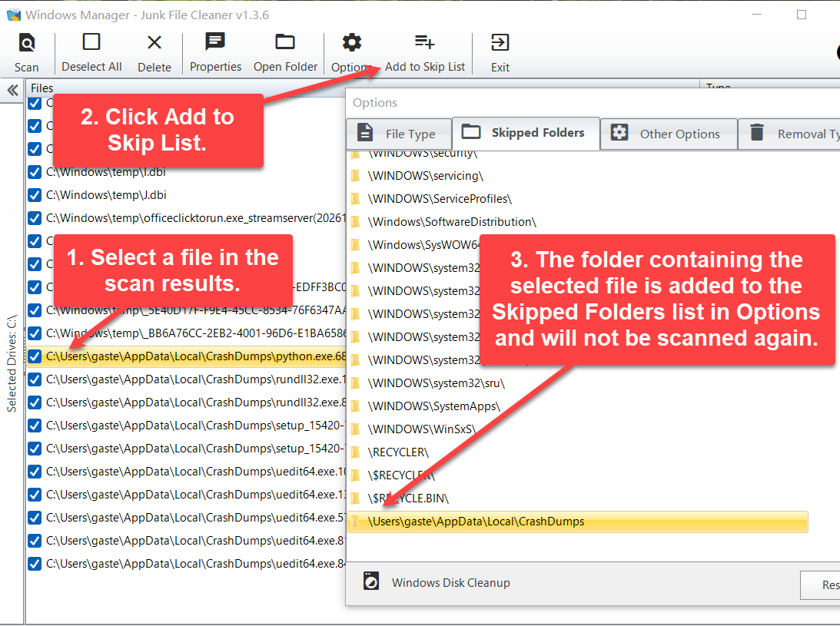Start a scan with the Scan icon

[26, 42]
